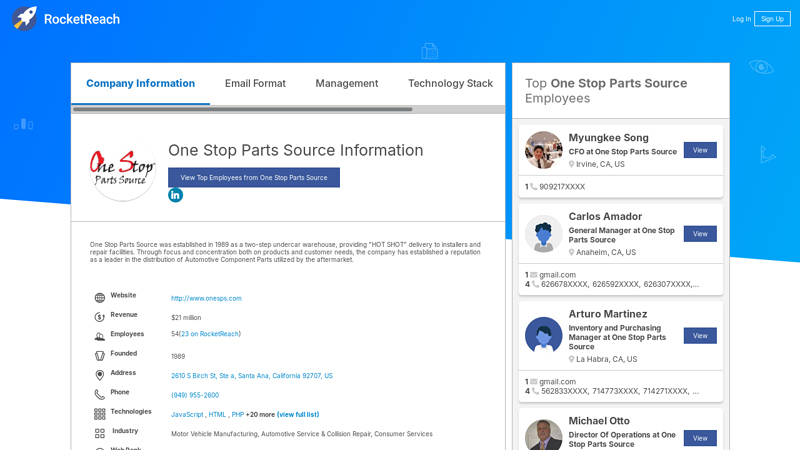The image size is (800, 450).
Task: Open Arturo Martinez's avatar image
Action: coord(543,336)
